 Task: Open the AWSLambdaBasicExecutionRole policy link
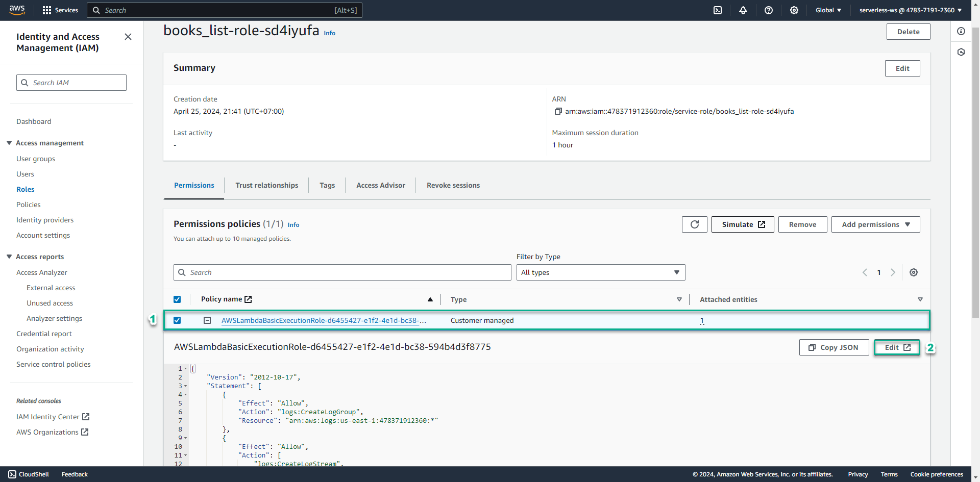(324, 320)
